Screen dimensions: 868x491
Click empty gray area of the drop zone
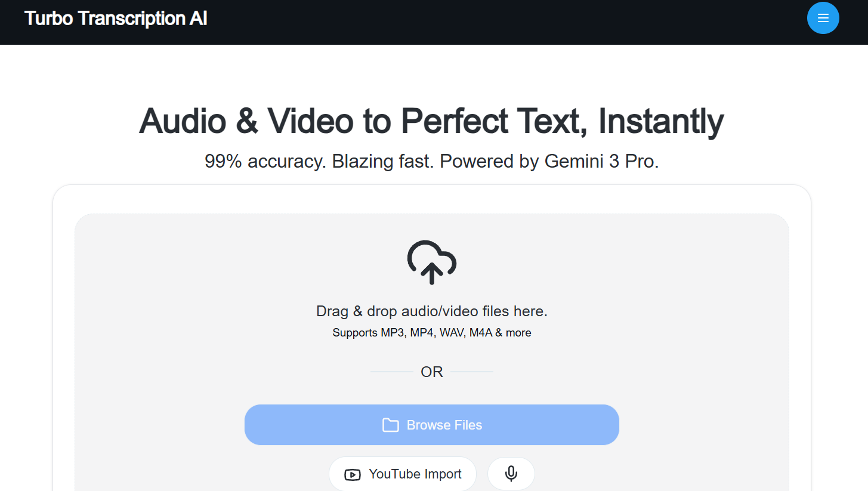[179, 298]
